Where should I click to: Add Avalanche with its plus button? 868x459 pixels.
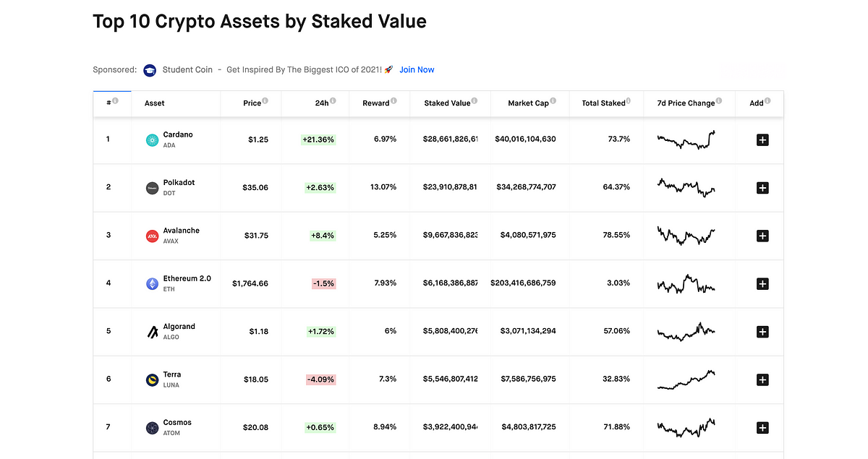(762, 236)
